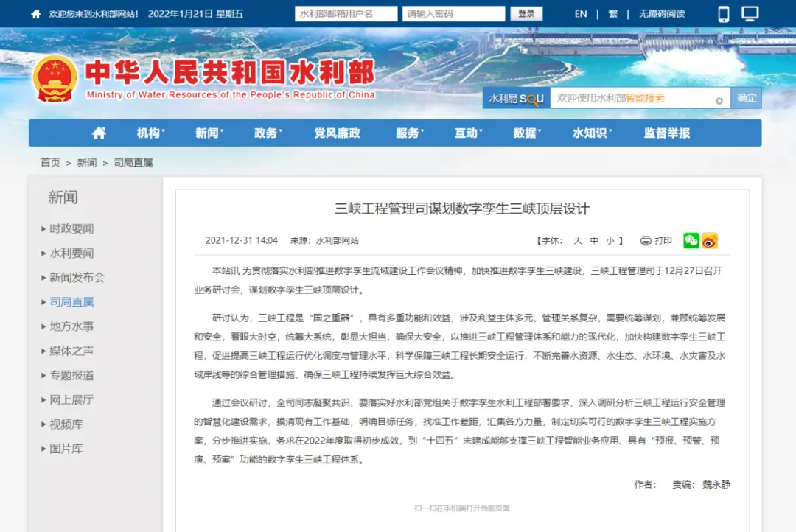This screenshot has height=532, width=796.
Task: Click the desktop monitor icon top right
Action: tap(750, 13)
